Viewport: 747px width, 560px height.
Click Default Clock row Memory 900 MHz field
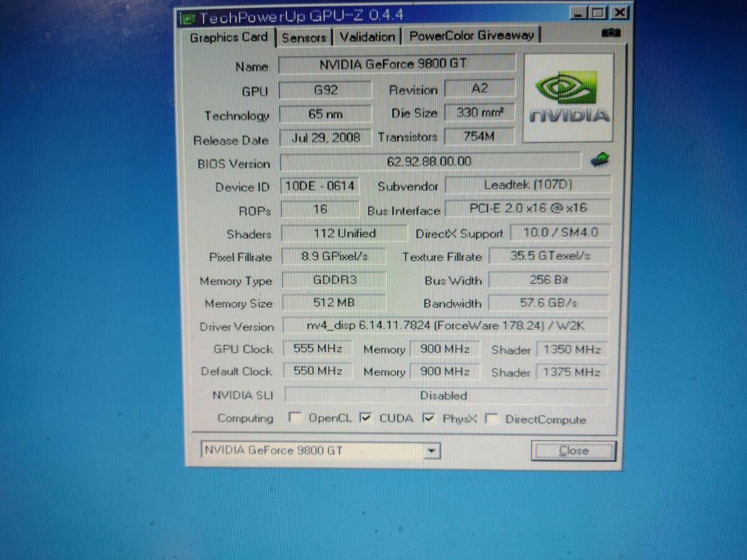click(x=444, y=372)
